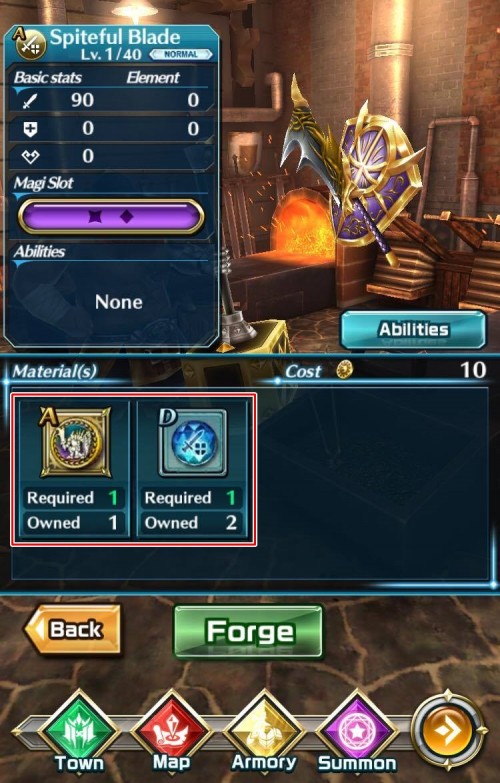This screenshot has width=500, height=783.
Task: Click the green Forge button
Action: [248, 632]
